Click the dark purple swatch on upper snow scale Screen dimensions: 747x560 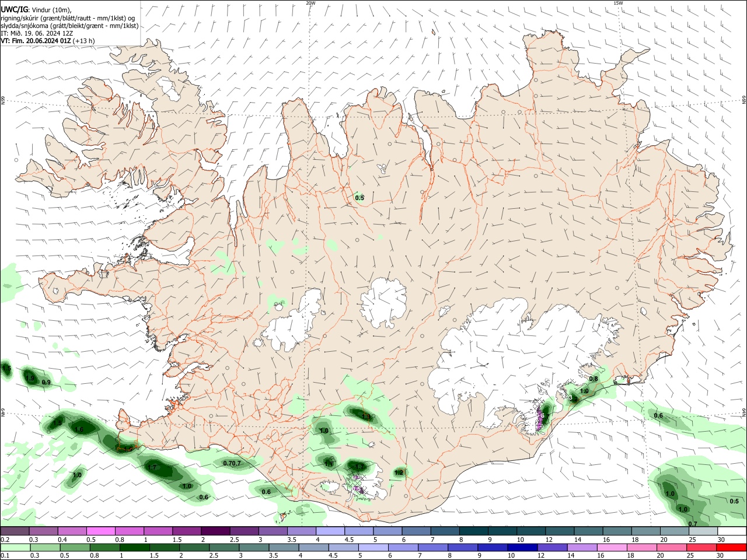pyautogui.click(x=215, y=531)
